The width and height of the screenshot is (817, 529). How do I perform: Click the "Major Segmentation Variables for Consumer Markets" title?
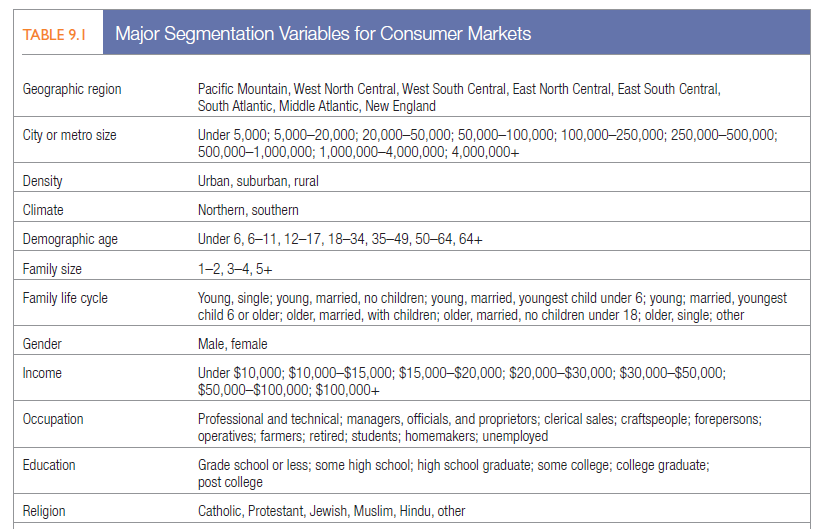pos(322,34)
